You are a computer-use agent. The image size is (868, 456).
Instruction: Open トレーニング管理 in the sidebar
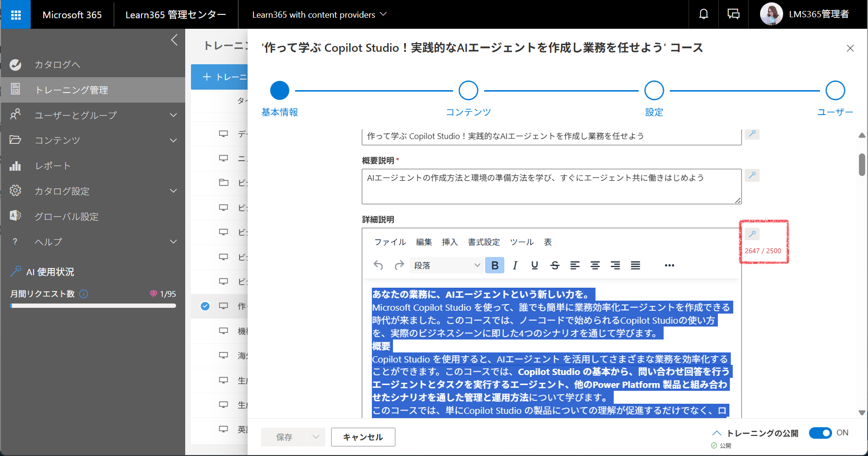click(x=93, y=90)
